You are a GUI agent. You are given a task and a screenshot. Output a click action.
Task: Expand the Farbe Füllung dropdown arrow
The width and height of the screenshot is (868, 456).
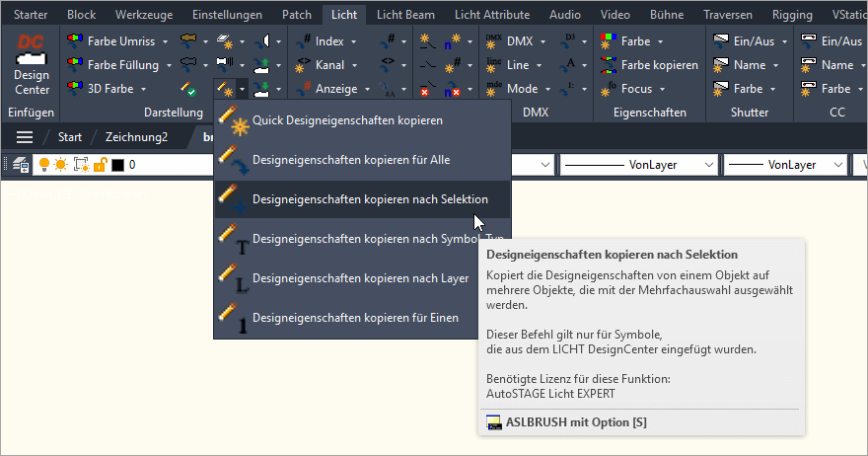[x=169, y=65]
